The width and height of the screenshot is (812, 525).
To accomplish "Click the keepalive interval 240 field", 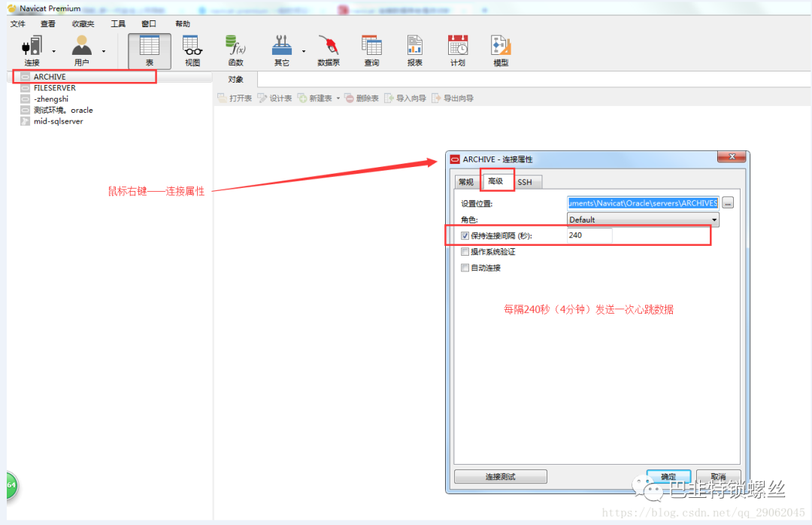I will point(589,235).
